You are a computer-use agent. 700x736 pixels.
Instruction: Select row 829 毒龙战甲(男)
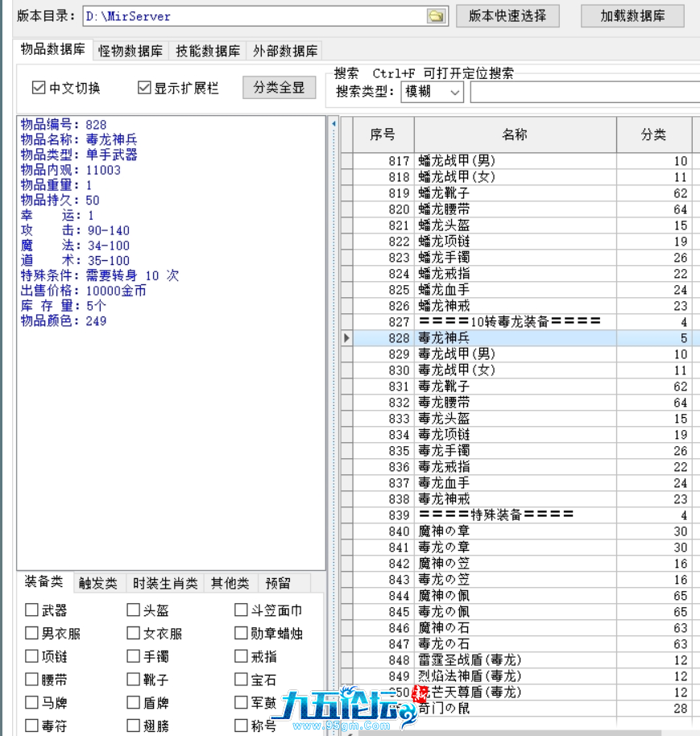(x=521, y=354)
